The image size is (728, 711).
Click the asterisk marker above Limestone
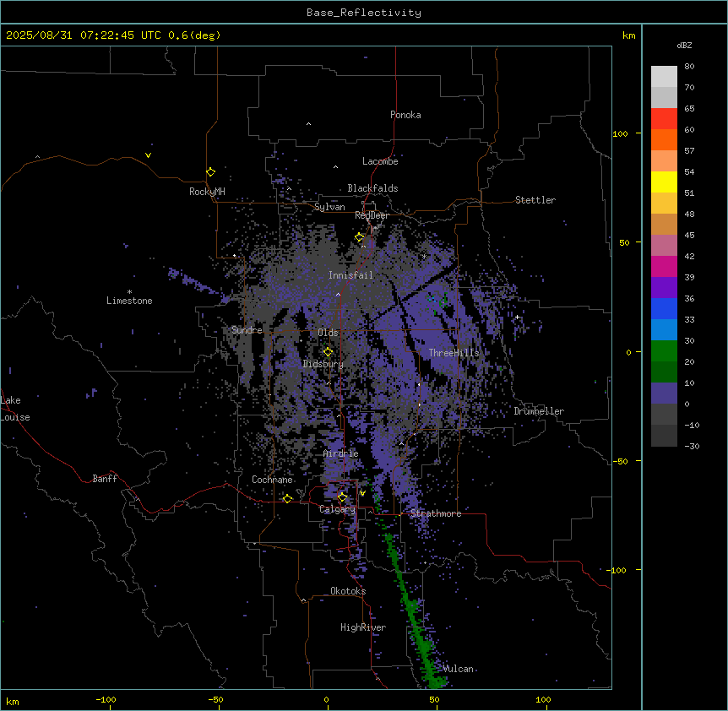point(129,291)
